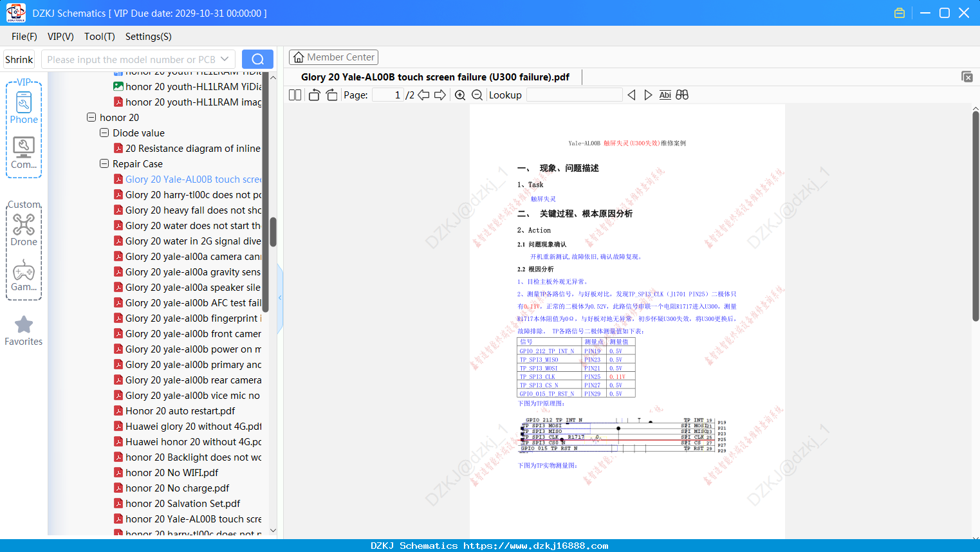Open Honor 20 auto restart.pdf

(174, 411)
